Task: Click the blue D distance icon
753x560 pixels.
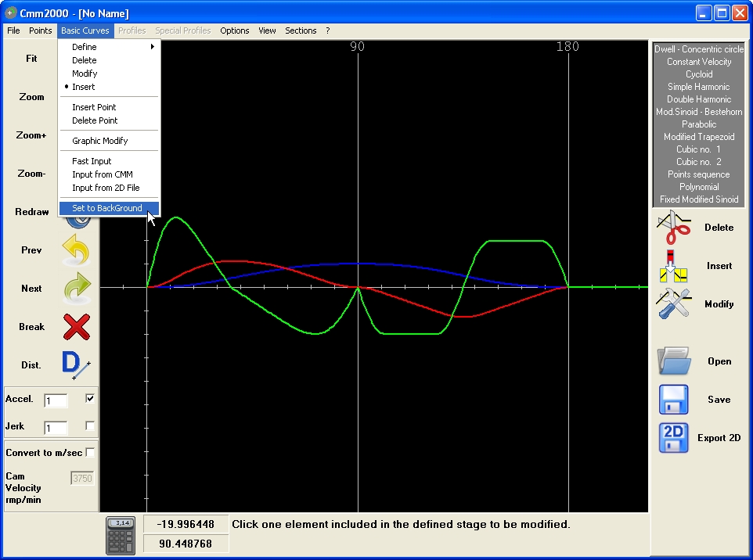Action: coord(76,365)
